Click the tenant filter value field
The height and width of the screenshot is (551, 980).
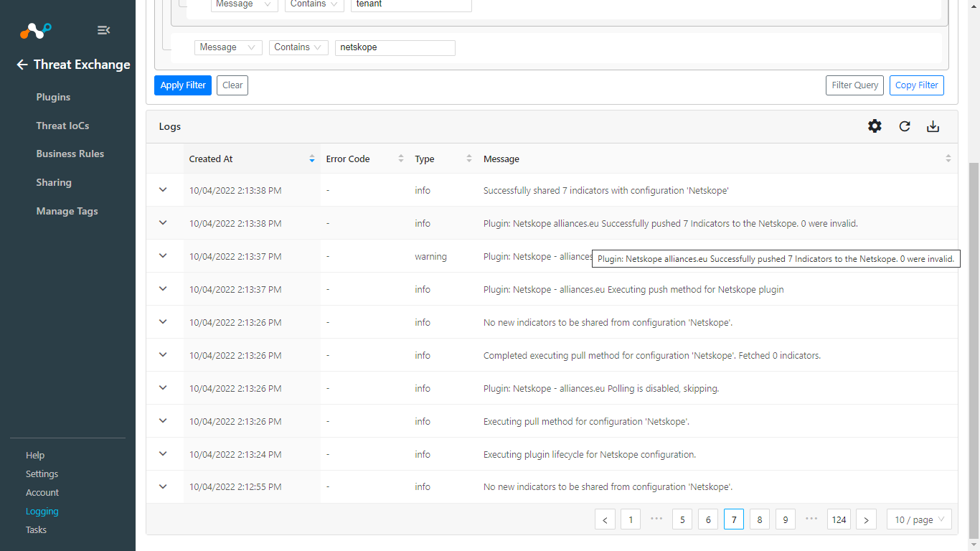tap(411, 4)
